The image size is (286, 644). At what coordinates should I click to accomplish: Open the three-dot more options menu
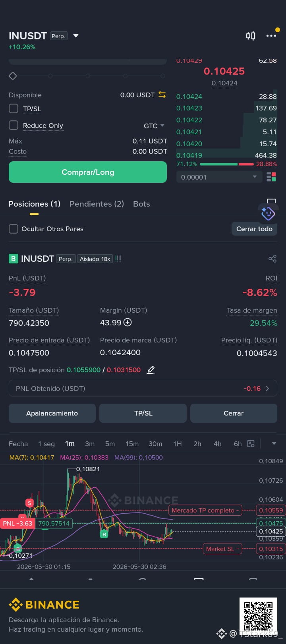click(x=271, y=36)
